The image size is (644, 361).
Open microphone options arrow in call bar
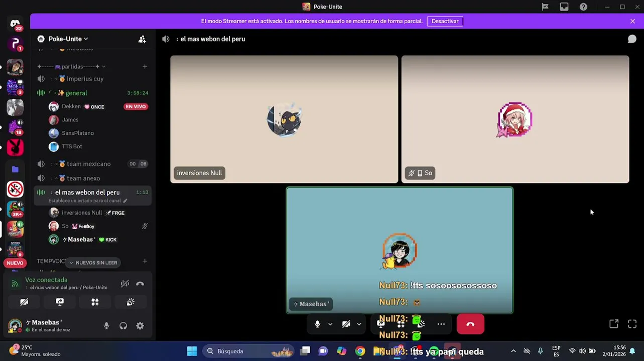coord(330,324)
